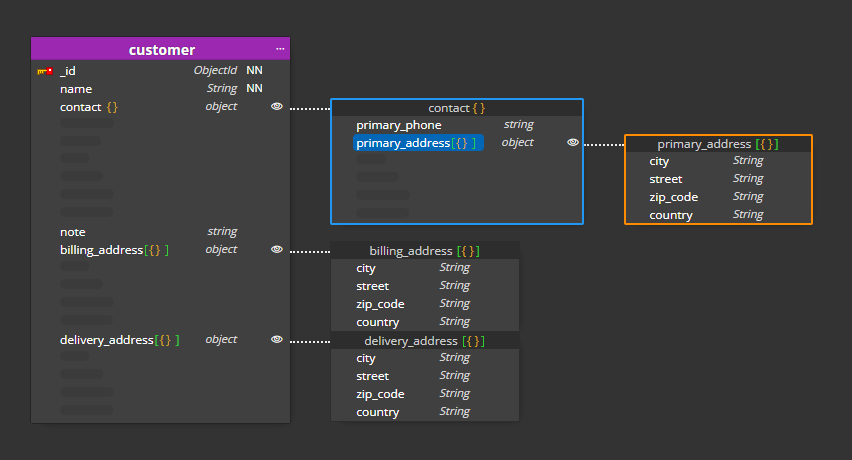Click the String datatype of name
This screenshot has height=460, width=852.
tap(222, 88)
